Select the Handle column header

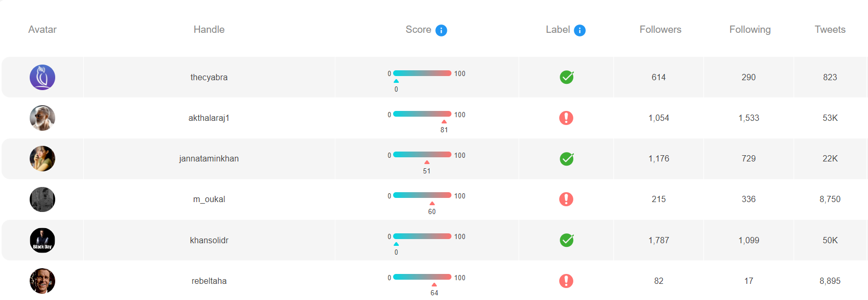tap(209, 30)
